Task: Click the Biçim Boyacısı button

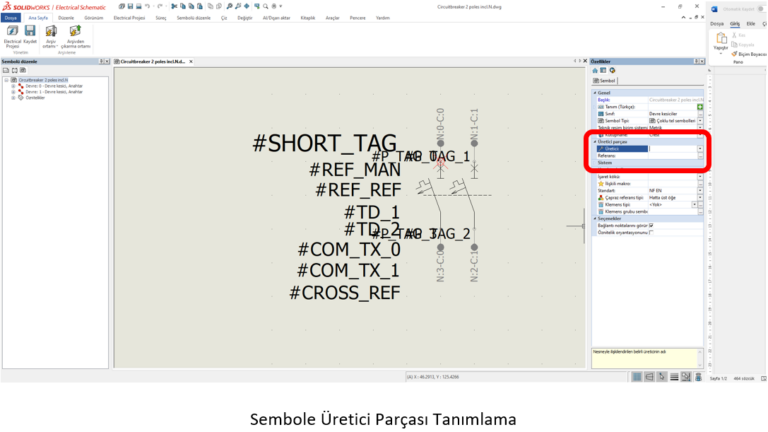Action: click(x=748, y=53)
